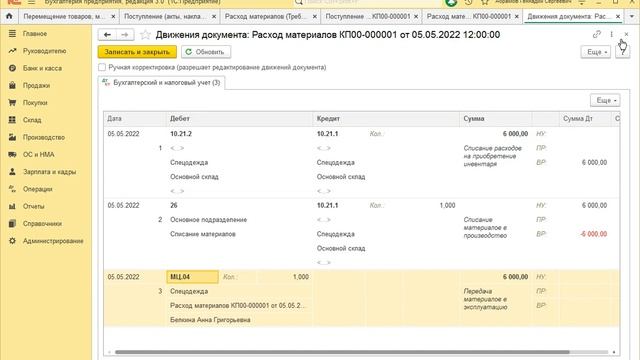Image resolution: width=640 pixels, height=360 pixels.
Task: Open the home page tab icon
Action: click(x=9, y=16)
